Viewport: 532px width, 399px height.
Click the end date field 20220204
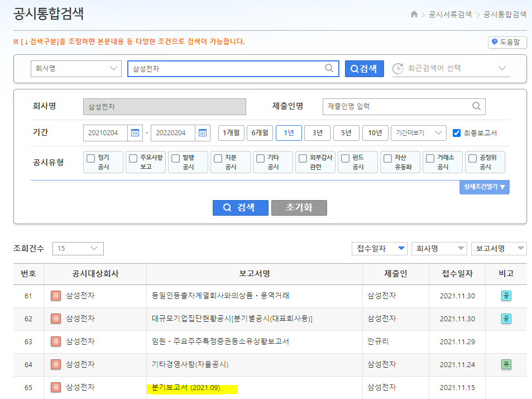(173, 133)
